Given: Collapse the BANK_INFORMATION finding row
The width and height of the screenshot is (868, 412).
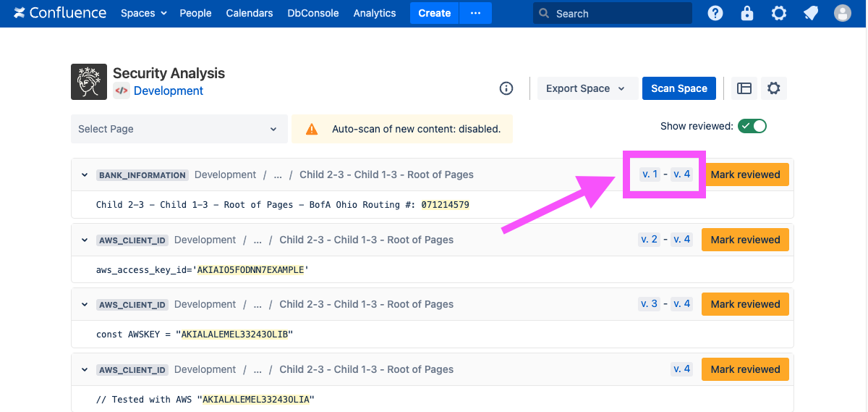Looking at the screenshot, I should pyautogui.click(x=85, y=175).
